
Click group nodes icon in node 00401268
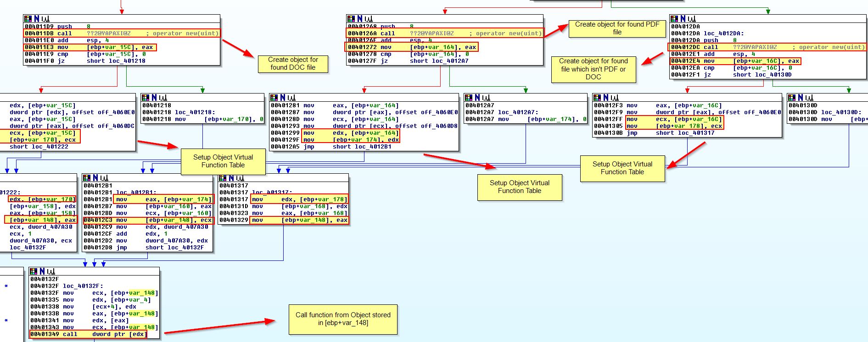pyautogui.click(x=369, y=19)
